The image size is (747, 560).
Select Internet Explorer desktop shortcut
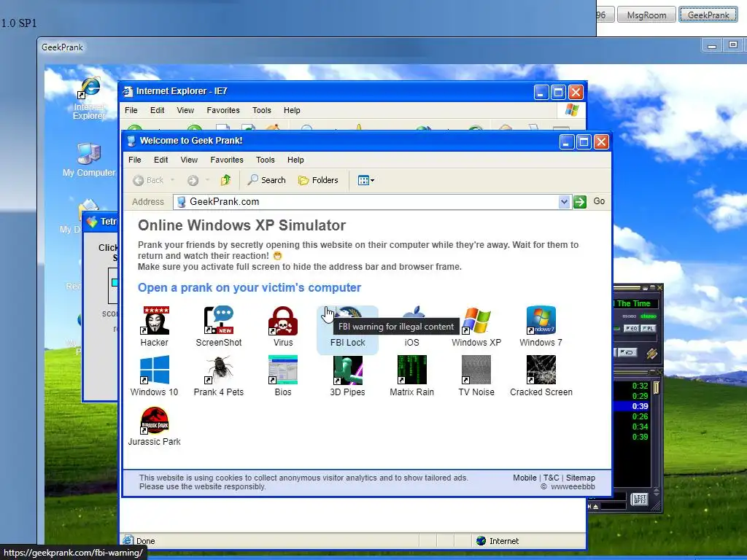coord(90,98)
